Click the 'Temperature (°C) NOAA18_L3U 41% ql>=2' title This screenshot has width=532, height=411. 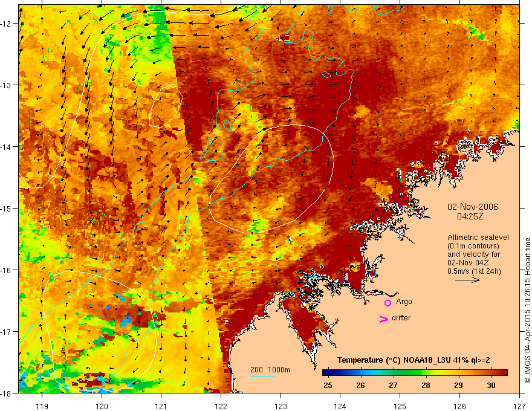pyautogui.click(x=414, y=360)
